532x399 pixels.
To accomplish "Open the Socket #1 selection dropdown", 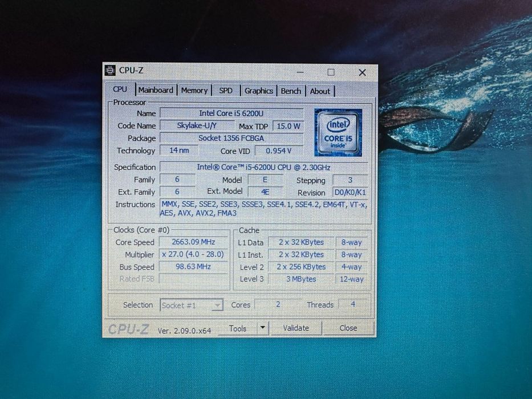I will click(192, 305).
